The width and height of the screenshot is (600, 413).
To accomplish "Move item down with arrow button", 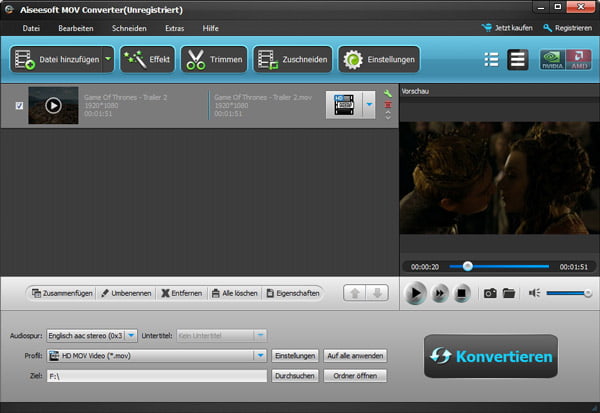I will tap(377, 293).
